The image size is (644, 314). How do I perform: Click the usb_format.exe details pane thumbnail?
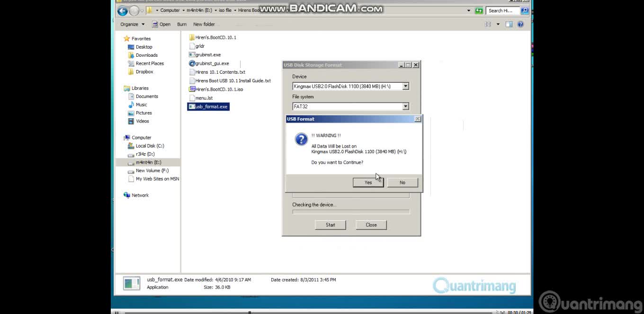pyautogui.click(x=132, y=283)
